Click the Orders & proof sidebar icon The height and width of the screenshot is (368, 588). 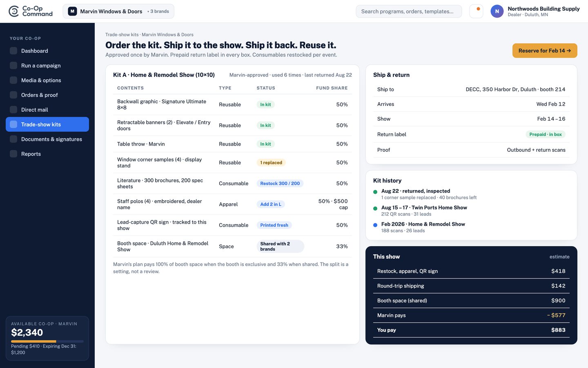point(13,95)
